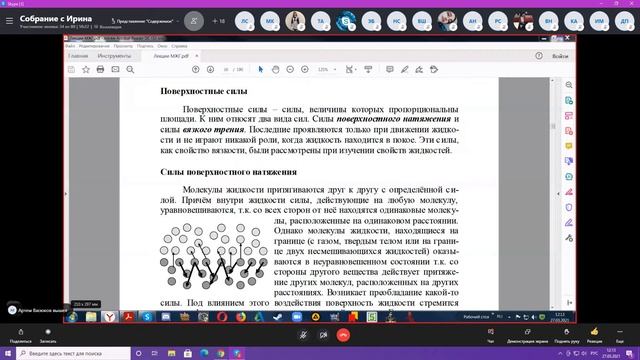
Task: Open Справка menu in shared Acrobat window
Action: 179,46
